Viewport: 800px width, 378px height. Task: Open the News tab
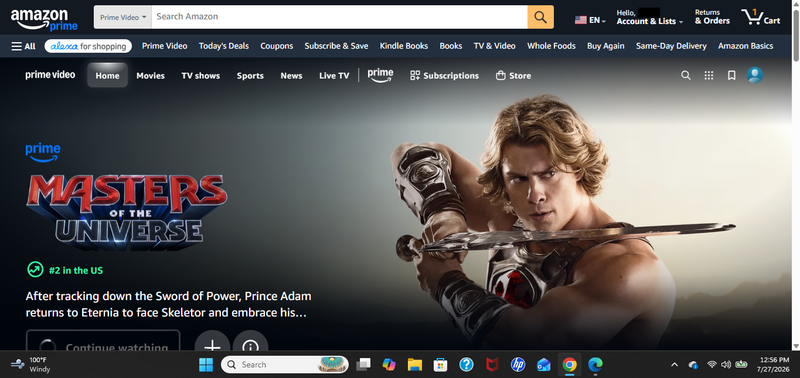pos(291,75)
